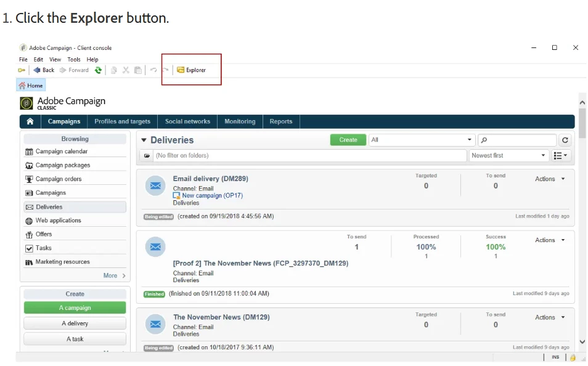Click the folder filter icon
Viewport: 588px width, 366px height.
click(x=147, y=156)
